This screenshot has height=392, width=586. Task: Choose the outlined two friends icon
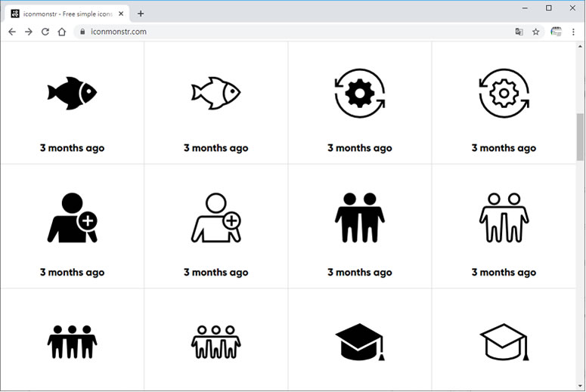click(504, 218)
